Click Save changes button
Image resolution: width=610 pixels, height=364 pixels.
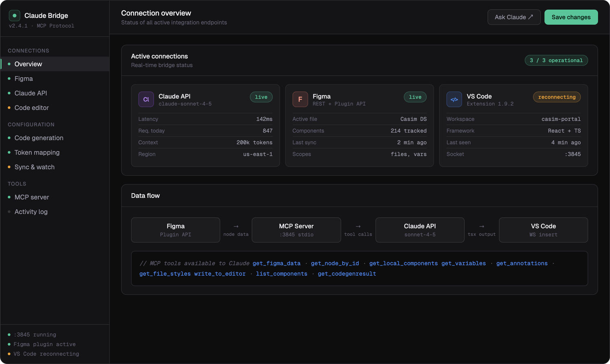coord(571,17)
